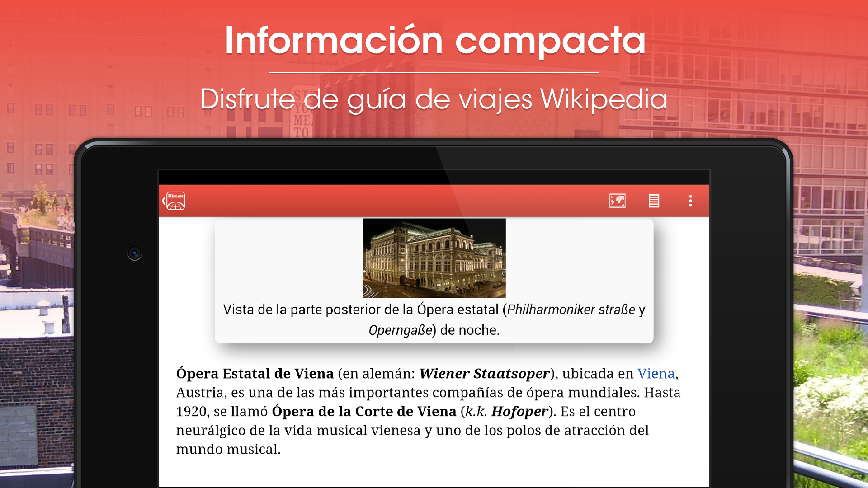Image resolution: width=868 pixels, height=488 pixels.
Task: Tap the bold text 'Ópera de la Corte de Viena'
Action: coord(364,412)
